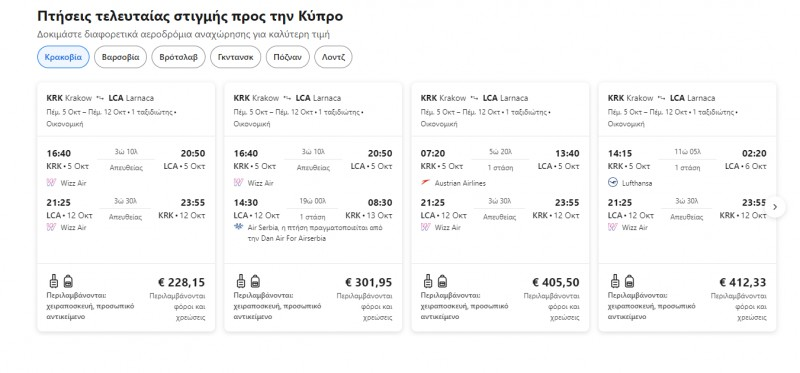The image size is (800, 373).
Task: Open the € 405,50 Austrian Airlines offer
Action: click(x=501, y=207)
